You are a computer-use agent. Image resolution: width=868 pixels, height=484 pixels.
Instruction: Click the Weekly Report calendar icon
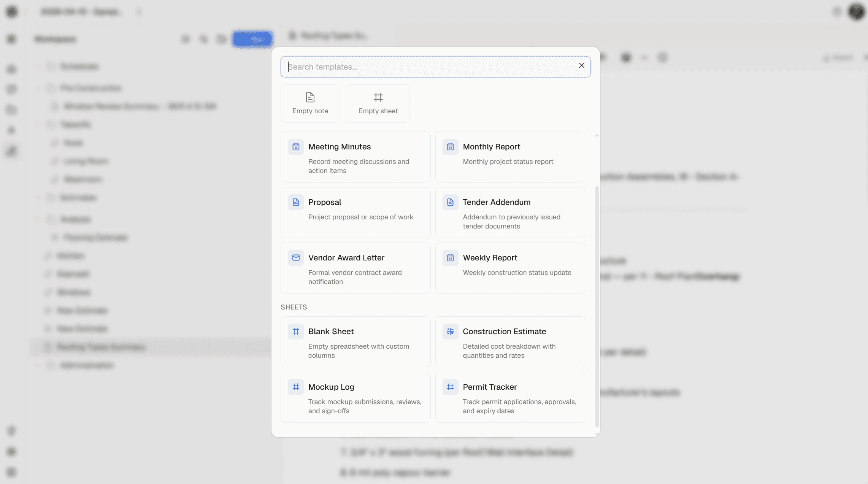tap(450, 258)
